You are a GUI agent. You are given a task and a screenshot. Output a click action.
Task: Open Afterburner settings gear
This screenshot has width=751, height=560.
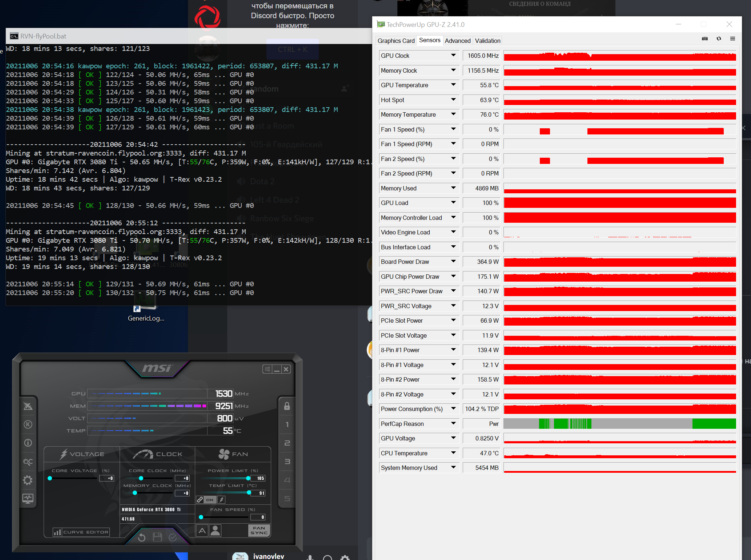[28, 480]
